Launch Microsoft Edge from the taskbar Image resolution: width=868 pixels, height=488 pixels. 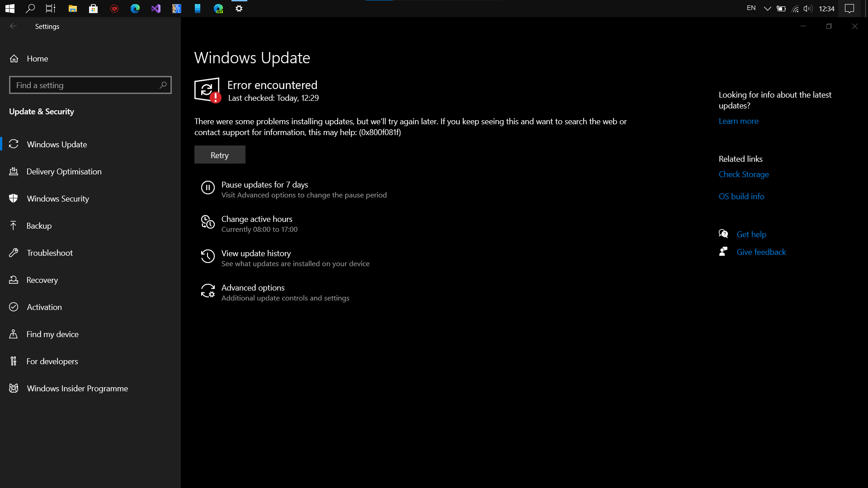134,9
